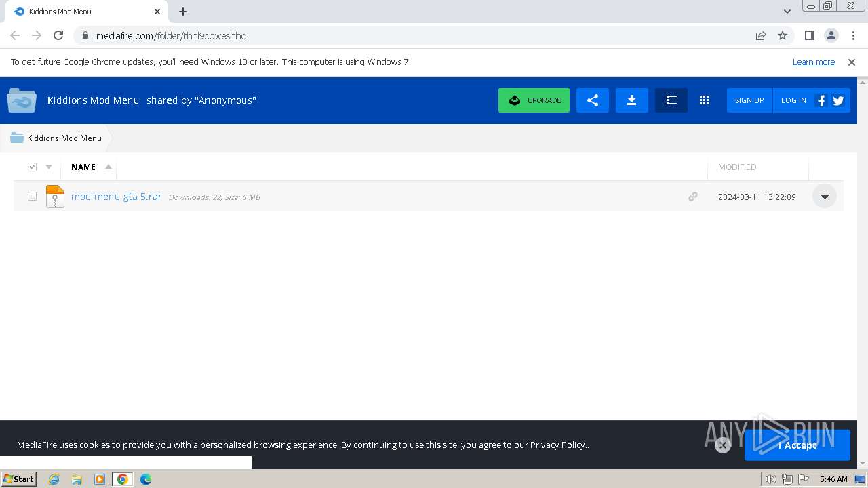Bookmark this page with the star icon
This screenshot has height=488, width=868.
point(783,35)
